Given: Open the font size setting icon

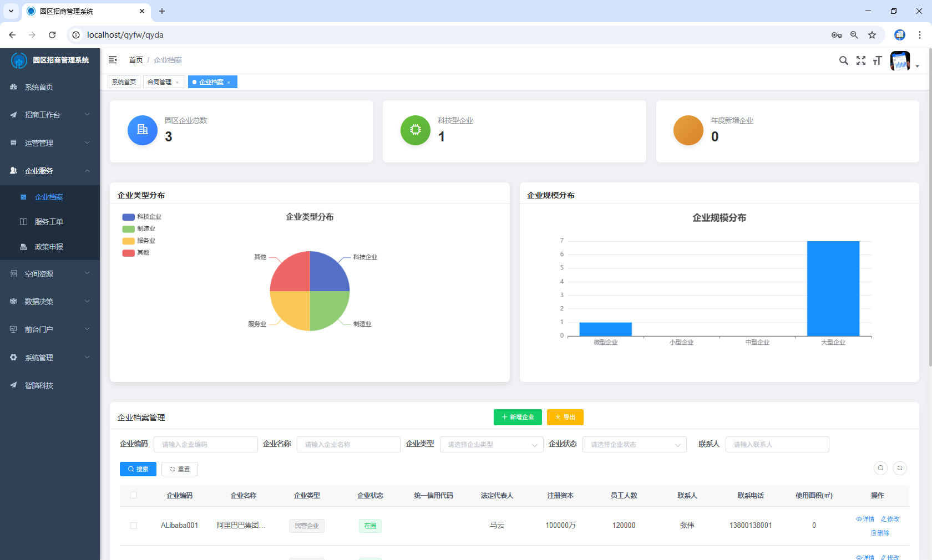Looking at the screenshot, I should click(877, 60).
